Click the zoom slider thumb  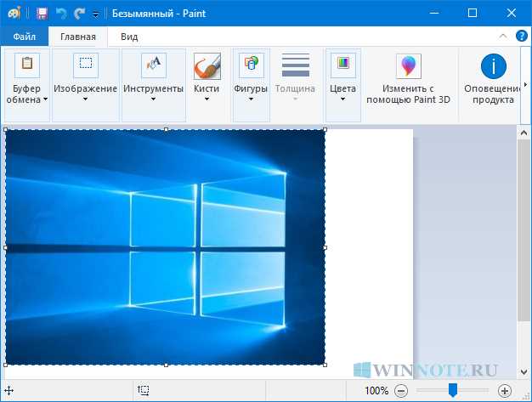pos(453,390)
